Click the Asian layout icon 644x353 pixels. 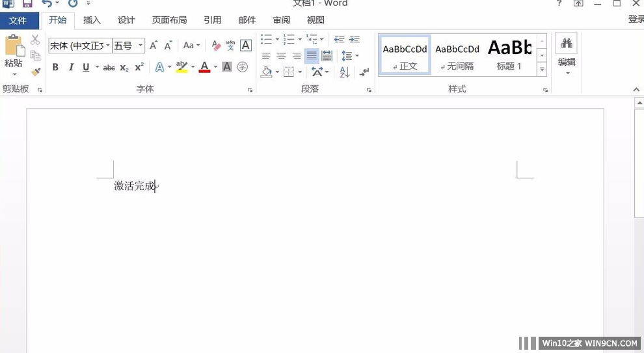pos(317,72)
